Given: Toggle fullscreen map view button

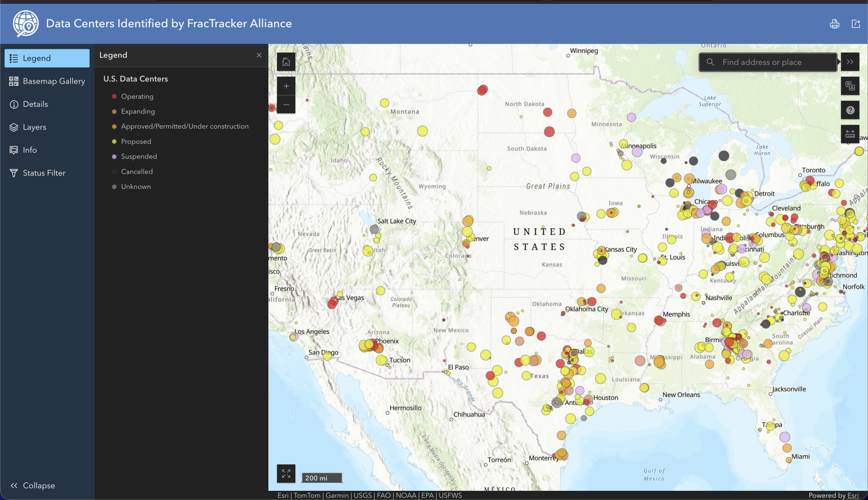Looking at the screenshot, I should click(x=286, y=474).
